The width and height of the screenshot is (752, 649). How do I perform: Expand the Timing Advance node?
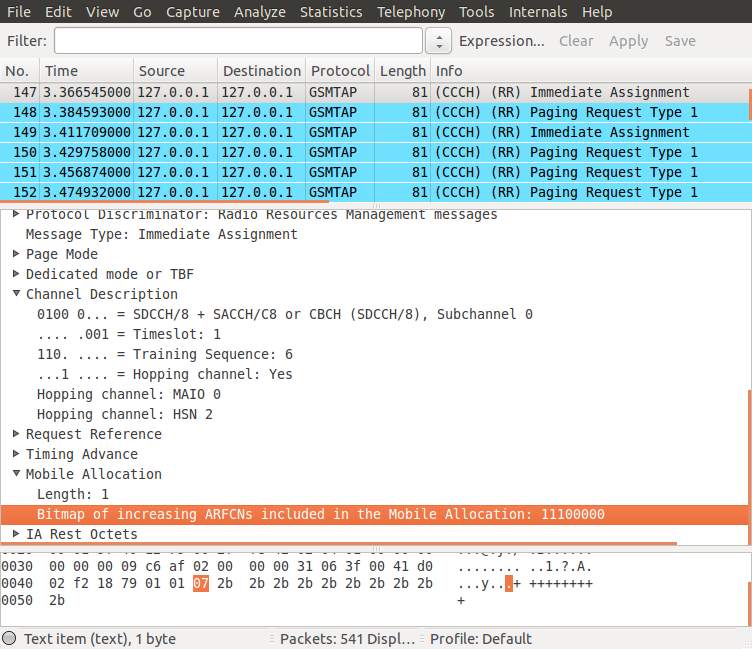pyautogui.click(x=16, y=454)
